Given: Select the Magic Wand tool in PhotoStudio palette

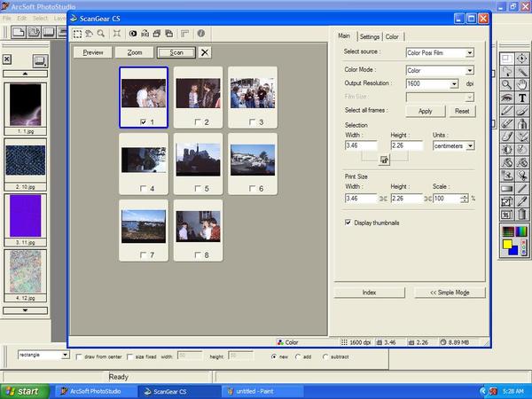Looking at the screenshot, I should coord(522,72).
